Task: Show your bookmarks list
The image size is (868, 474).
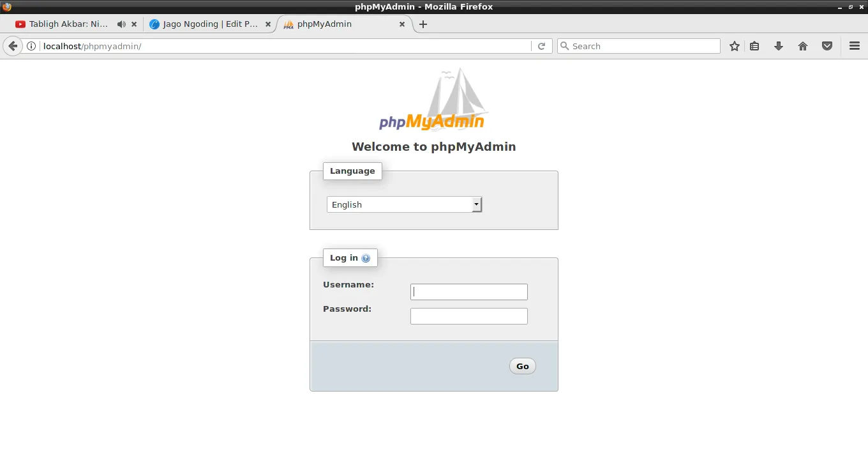Action: pyautogui.click(x=754, y=46)
